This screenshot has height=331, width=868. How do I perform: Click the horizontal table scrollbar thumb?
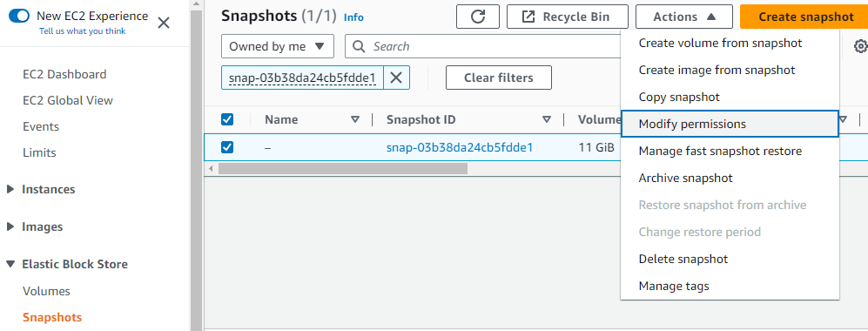coord(343,168)
